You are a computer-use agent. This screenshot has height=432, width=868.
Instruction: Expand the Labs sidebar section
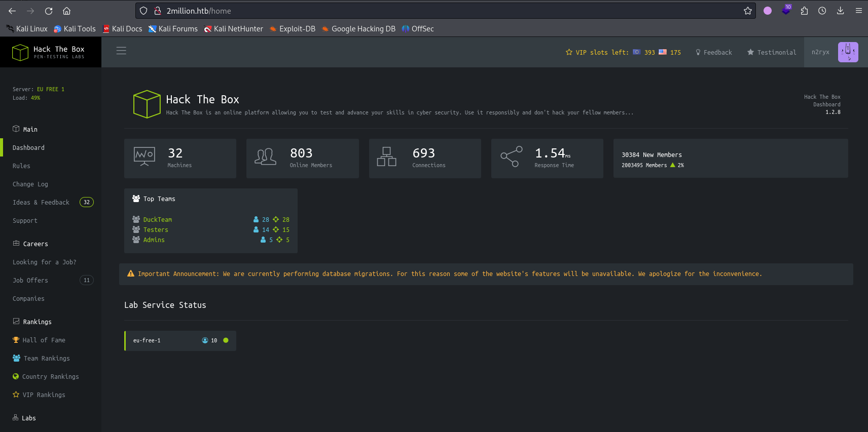pyautogui.click(x=24, y=418)
